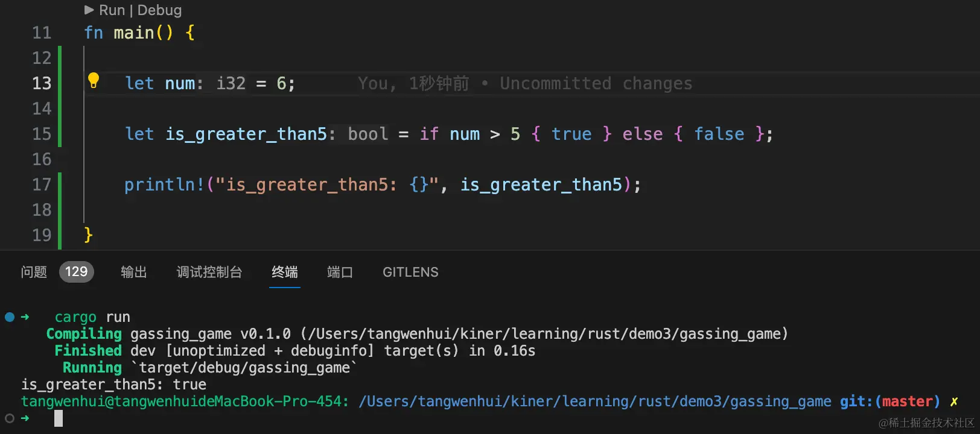980x434 pixels.
Task: Open the GITLENS panel tab
Action: point(410,272)
